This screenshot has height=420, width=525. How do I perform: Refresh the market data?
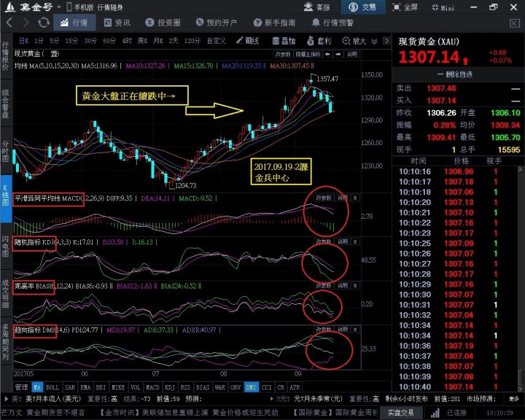[44, 23]
